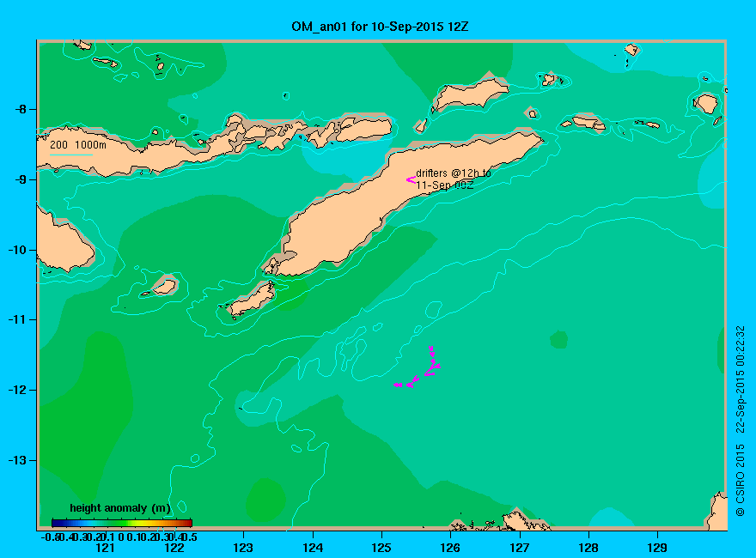The width and height of the screenshot is (756, 558).
Task: Click the height anomaly color bar
Action: [122, 523]
